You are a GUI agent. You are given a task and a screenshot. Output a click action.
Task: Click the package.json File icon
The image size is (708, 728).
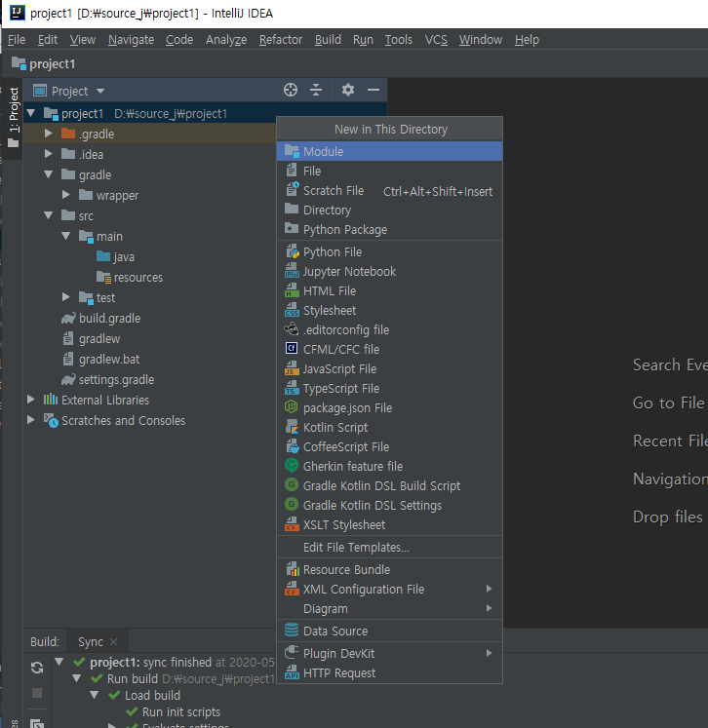point(292,407)
